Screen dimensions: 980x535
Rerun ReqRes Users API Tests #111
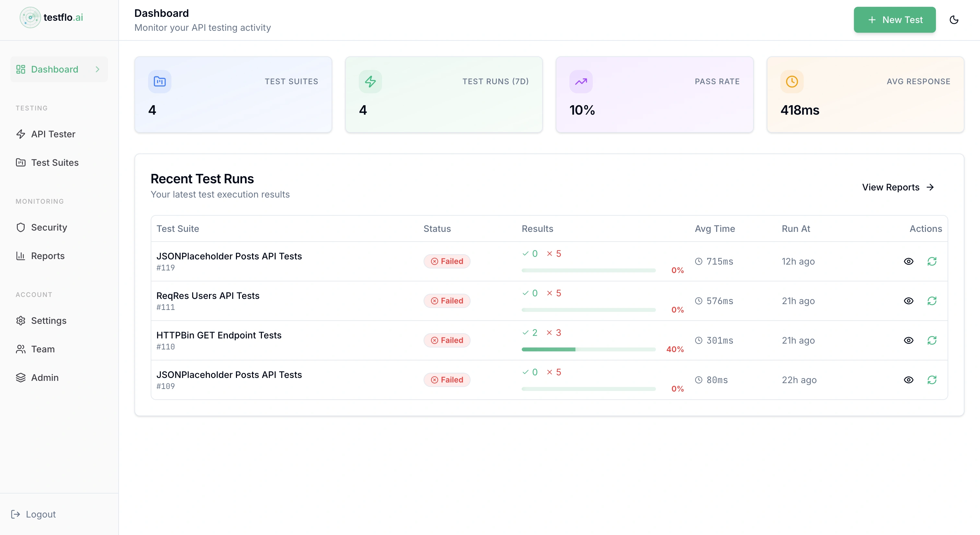click(932, 301)
